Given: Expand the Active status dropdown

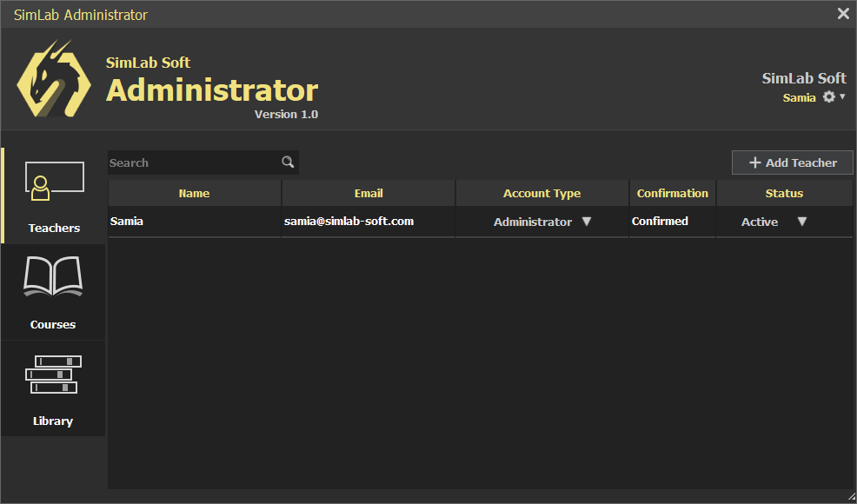Looking at the screenshot, I should 801,222.
